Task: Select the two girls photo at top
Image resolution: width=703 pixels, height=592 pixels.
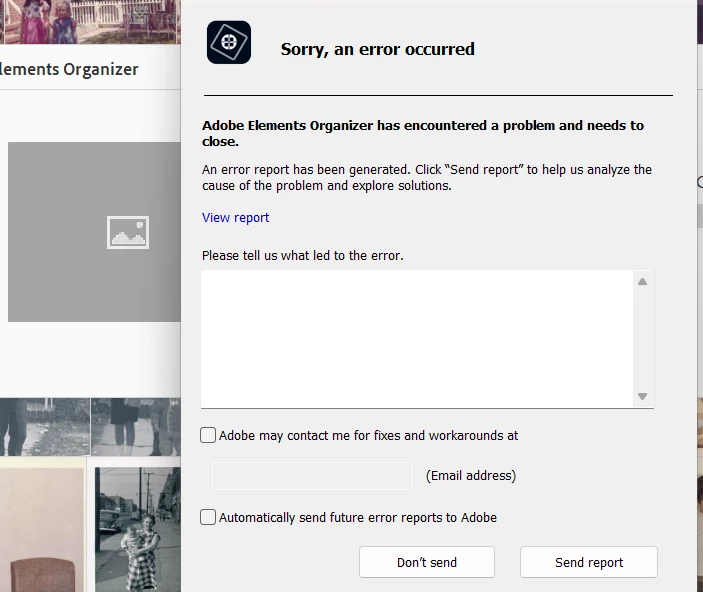Action: coord(92,22)
